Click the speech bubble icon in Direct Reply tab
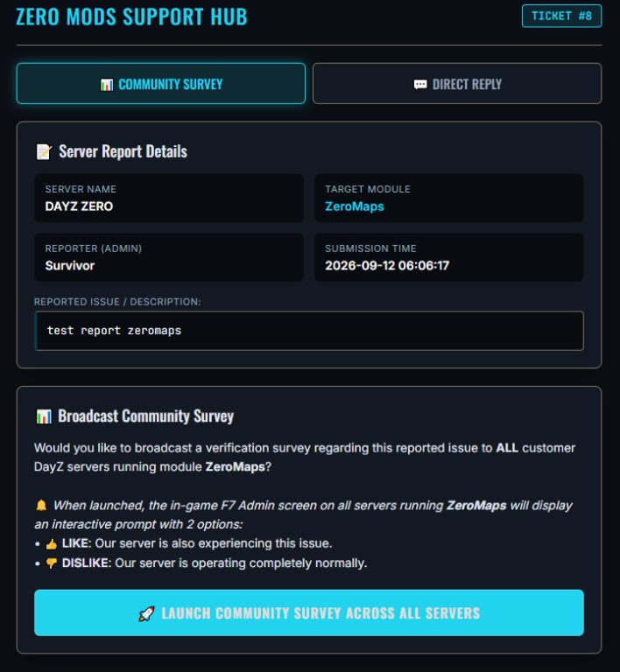 coord(420,84)
